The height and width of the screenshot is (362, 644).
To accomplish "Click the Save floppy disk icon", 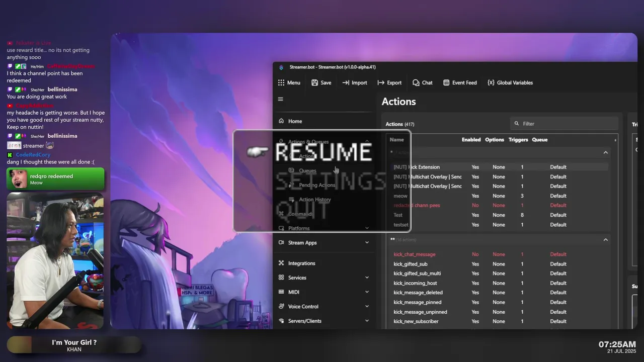I will (314, 82).
